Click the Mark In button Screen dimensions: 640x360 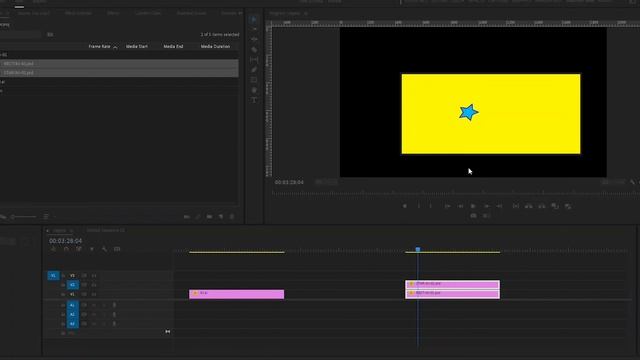[418, 206]
